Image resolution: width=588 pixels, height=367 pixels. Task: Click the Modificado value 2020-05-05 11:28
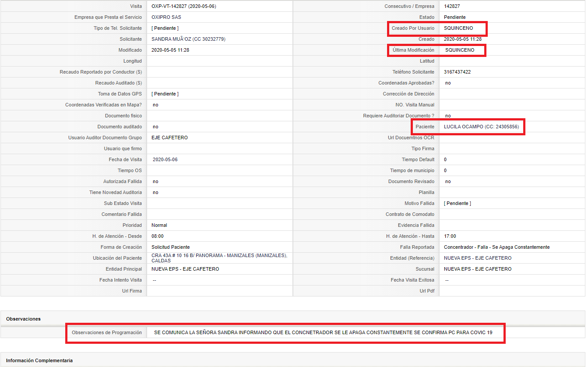170,50
